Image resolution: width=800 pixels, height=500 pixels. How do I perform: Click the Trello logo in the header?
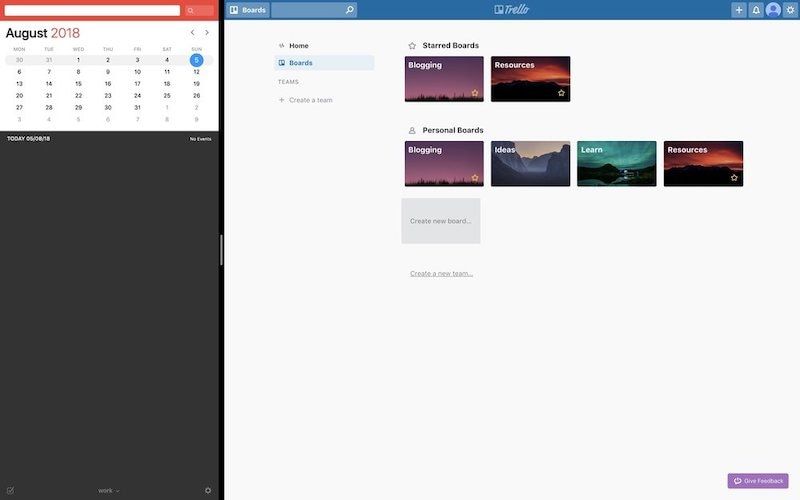(x=511, y=10)
